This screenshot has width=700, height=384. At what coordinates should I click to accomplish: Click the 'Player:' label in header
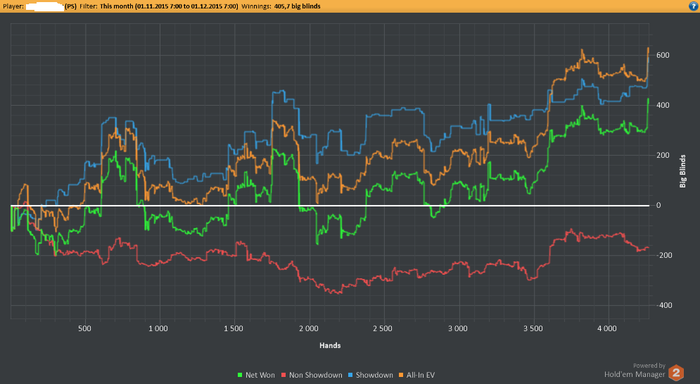pos(13,6)
